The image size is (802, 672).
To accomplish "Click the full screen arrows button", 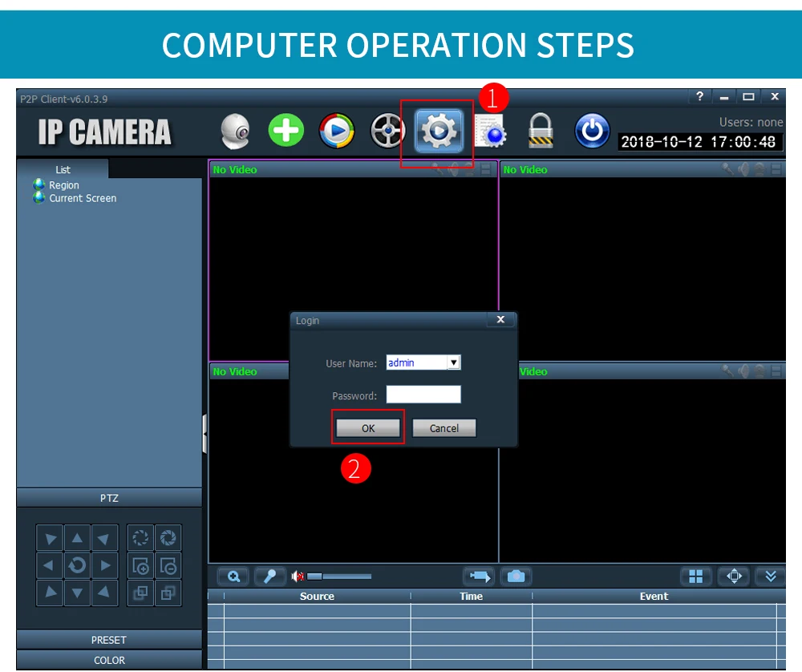I will pyautogui.click(x=734, y=577).
